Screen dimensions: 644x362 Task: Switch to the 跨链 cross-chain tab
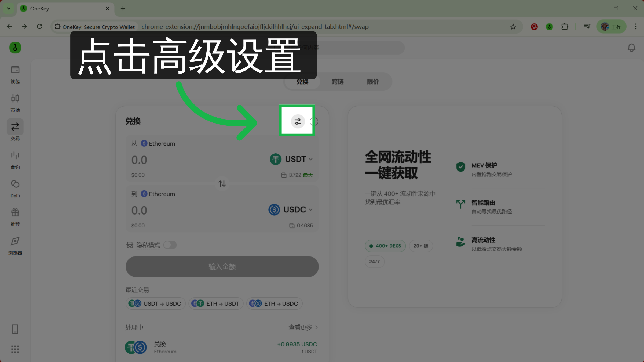point(338,82)
